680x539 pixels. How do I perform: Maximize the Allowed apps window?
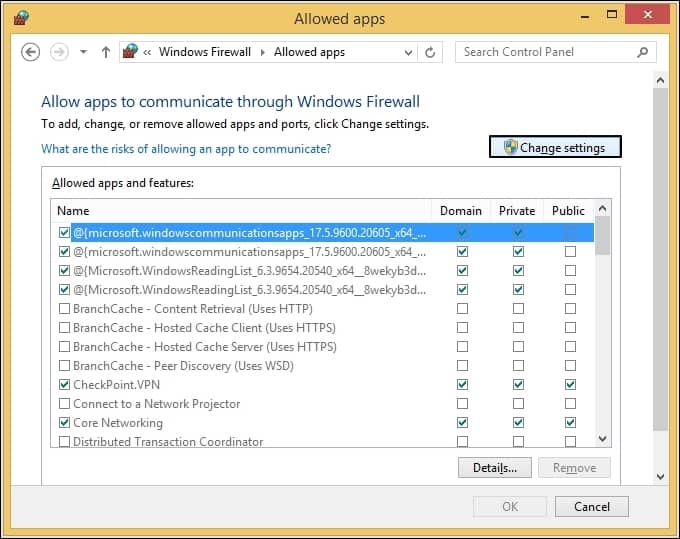pos(611,15)
